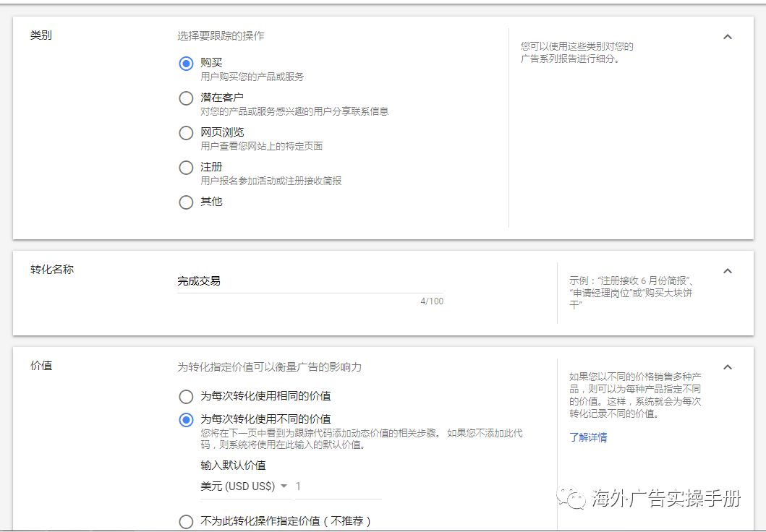Open the 了解详情 link
The image size is (766, 532).
pos(588,437)
